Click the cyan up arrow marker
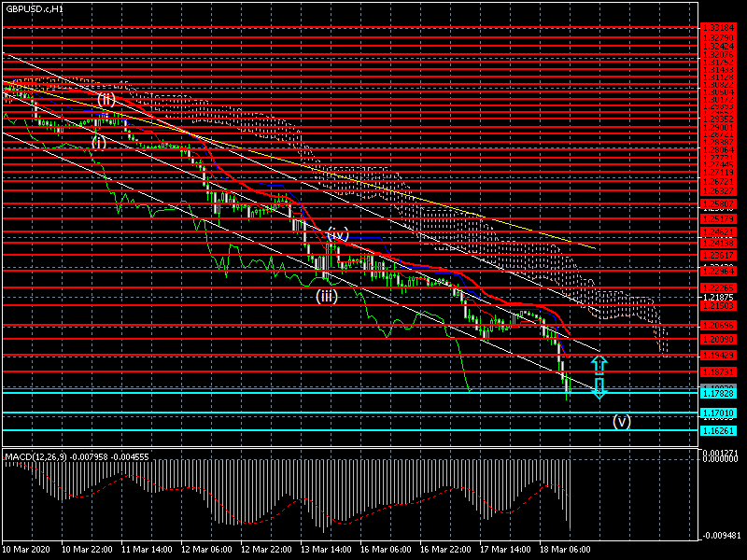Screen dimensions: 747x560 pyautogui.click(x=599, y=364)
